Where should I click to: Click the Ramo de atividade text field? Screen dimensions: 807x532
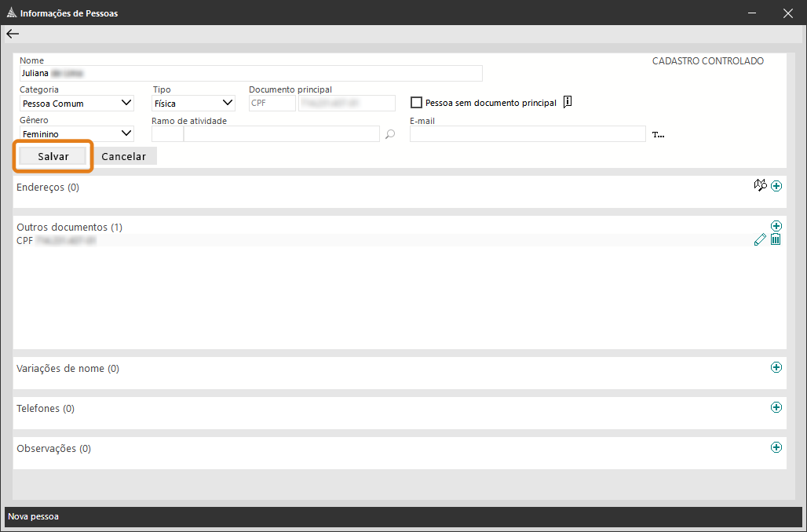[x=280, y=134]
